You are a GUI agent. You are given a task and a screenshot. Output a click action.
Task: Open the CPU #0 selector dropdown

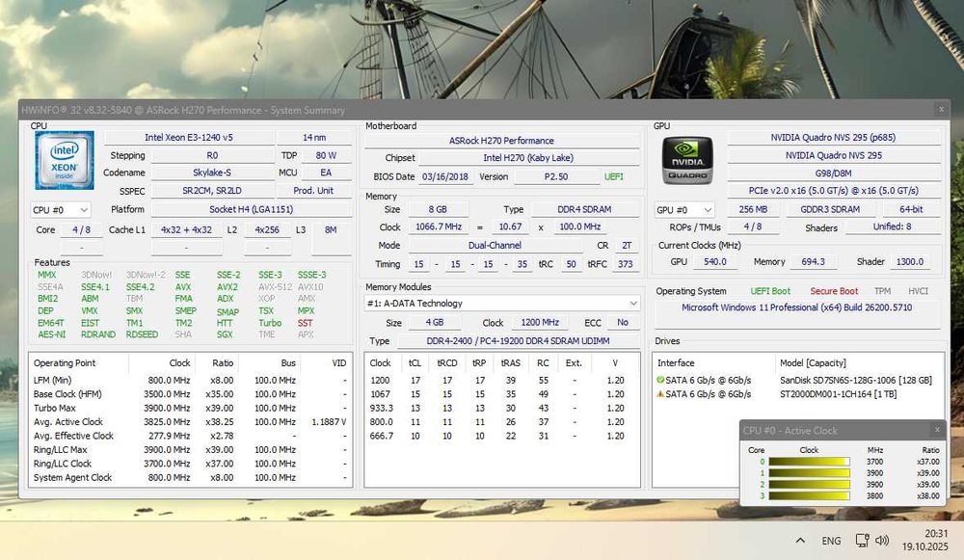point(60,210)
